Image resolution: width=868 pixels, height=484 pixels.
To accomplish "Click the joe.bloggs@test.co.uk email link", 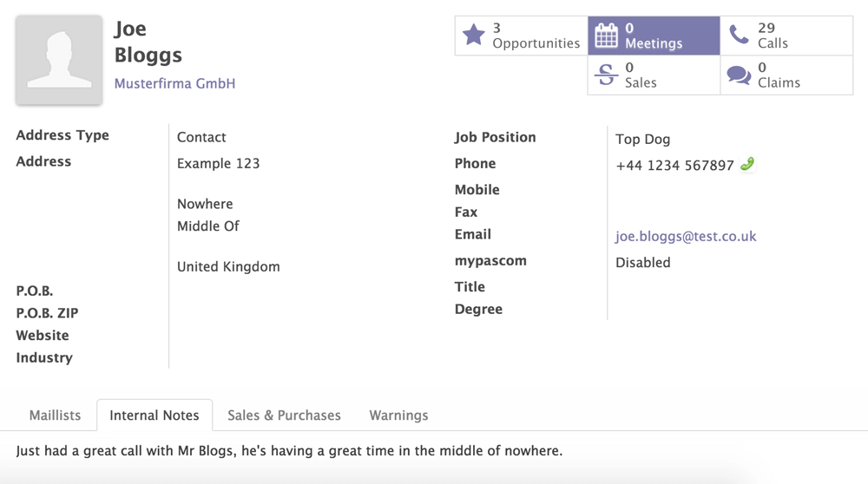I will click(x=686, y=236).
